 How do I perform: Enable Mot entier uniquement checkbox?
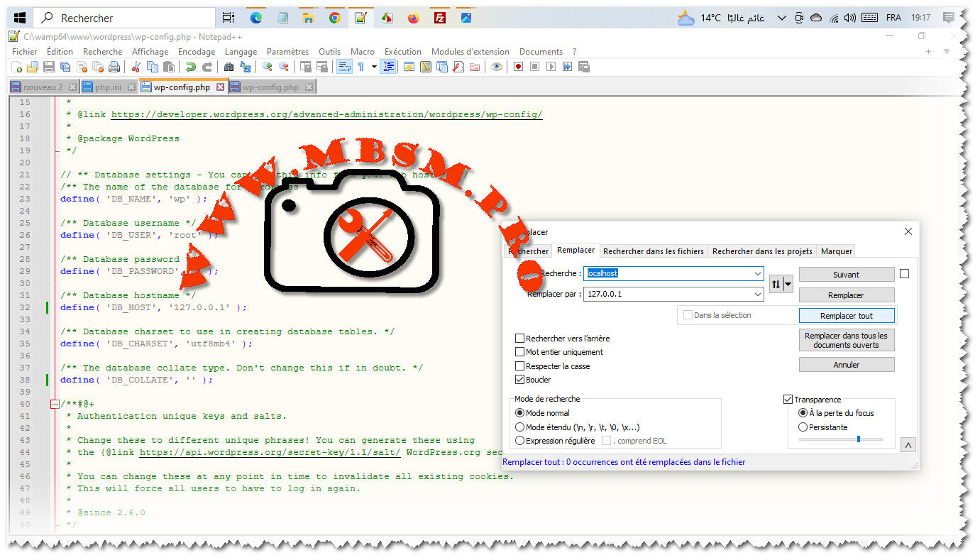point(520,352)
